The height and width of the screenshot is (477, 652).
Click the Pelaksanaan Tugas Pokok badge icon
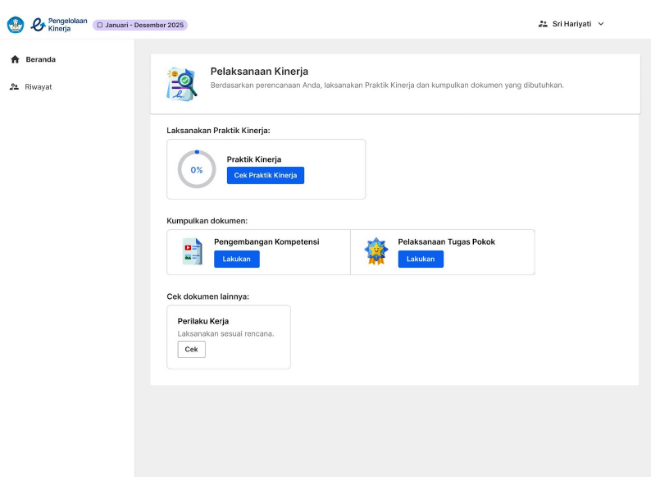coord(376,252)
